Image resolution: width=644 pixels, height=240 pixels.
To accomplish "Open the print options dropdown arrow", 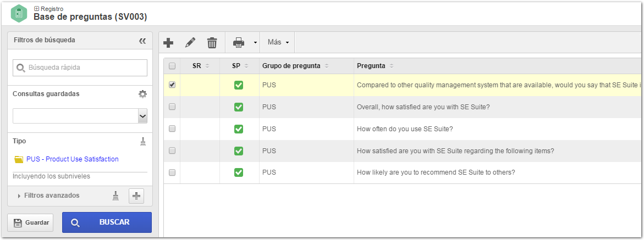I will click(x=255, y=43).
